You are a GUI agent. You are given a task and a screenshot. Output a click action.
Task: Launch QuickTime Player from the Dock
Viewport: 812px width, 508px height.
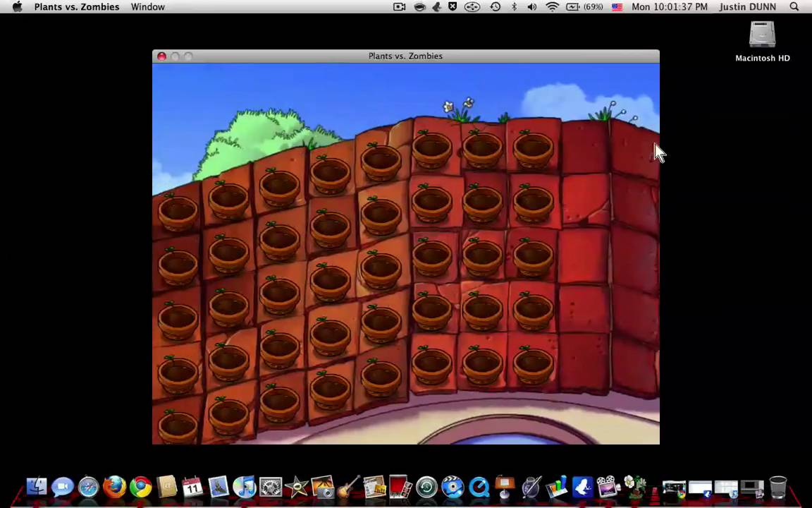point(479,488)
